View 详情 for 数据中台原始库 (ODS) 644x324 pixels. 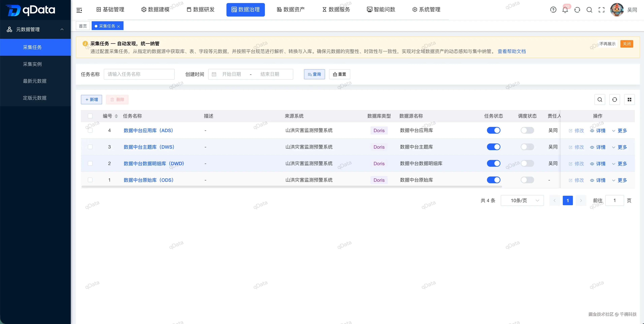598,180
